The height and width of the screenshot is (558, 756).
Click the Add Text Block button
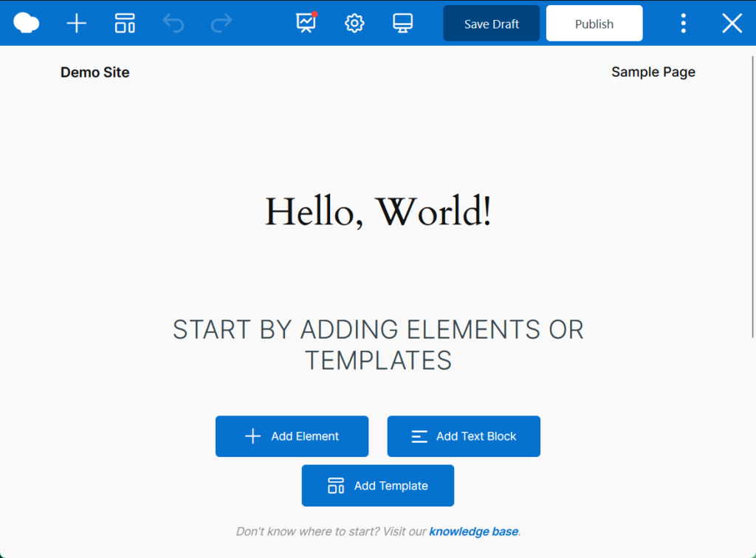click(x=464, y=436)
